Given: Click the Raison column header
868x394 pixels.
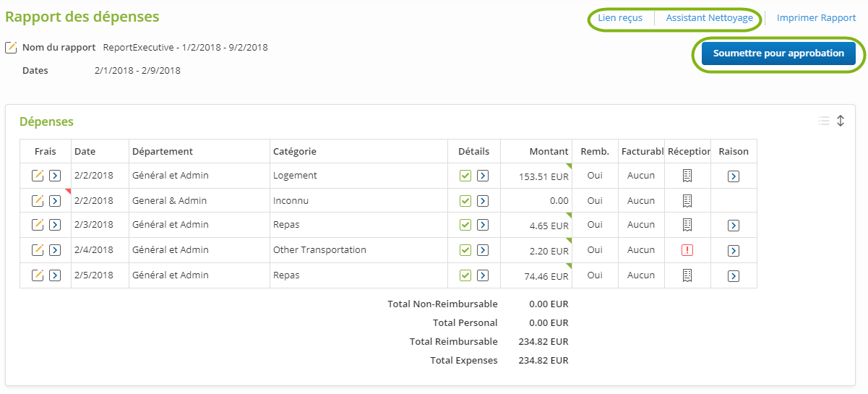Looking at the screenshot, I should point(734,152).
